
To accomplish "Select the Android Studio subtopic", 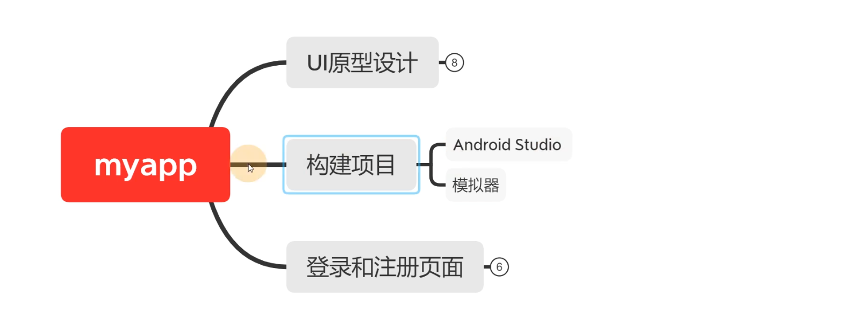I will coord(508,145).
